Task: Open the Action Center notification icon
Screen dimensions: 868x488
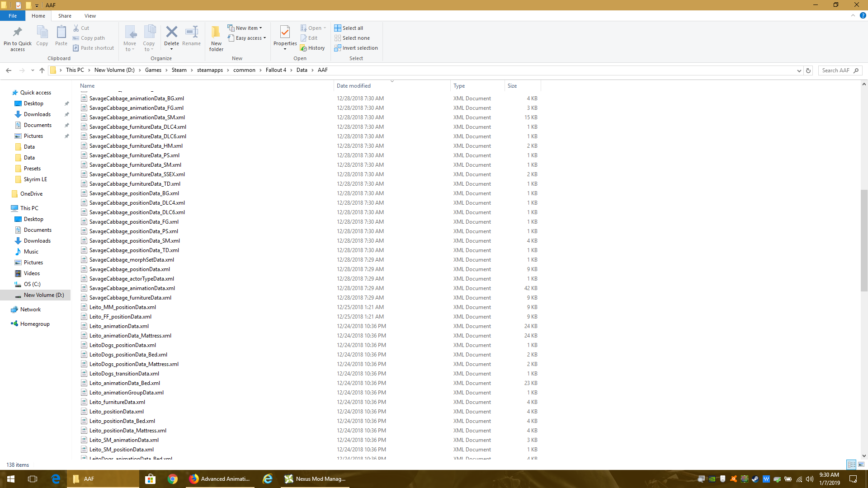Action: pos(853,479)
